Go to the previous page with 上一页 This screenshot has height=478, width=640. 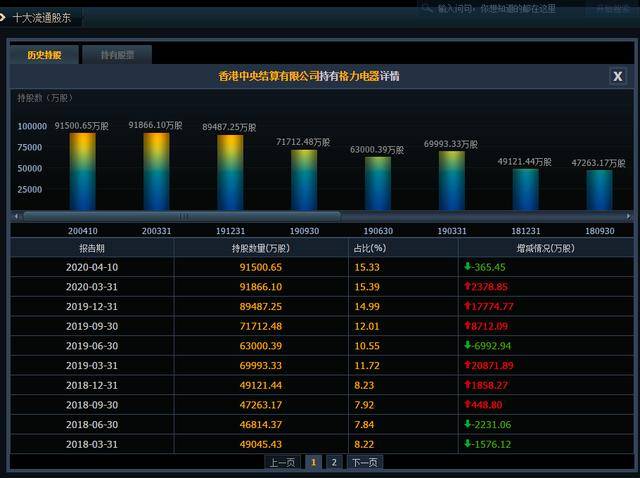tap(282, 462)
